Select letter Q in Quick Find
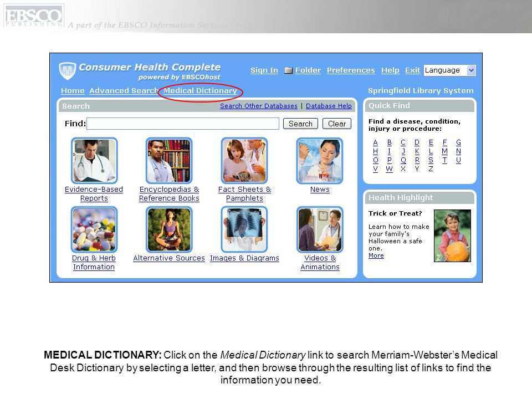Viewport: 532px width, 399px height. (403, 160)
